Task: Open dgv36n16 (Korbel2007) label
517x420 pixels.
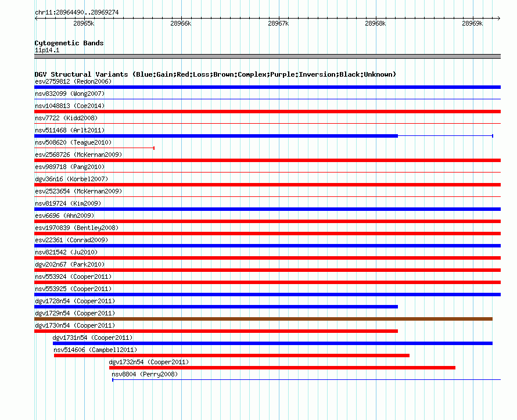Action: pyautogui.click(x=71, y=179)
